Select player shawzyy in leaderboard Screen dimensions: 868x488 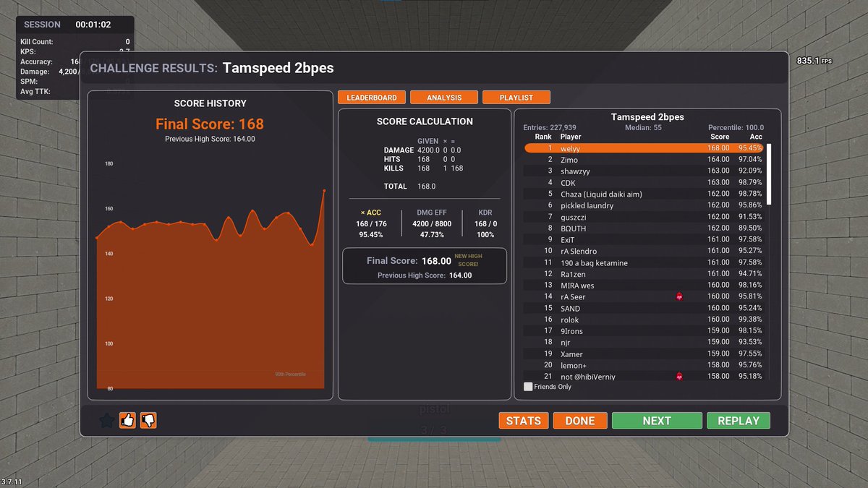coord(644,171)
